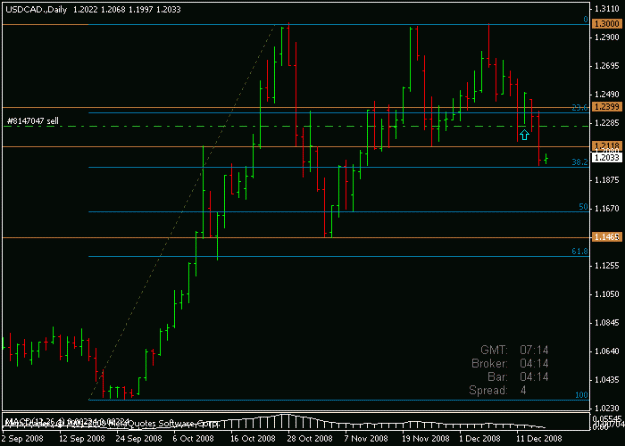Viewport: 625px width, 446px height.
Task: Click the orange 1.1465 price label
Action: tap(607, 237)
